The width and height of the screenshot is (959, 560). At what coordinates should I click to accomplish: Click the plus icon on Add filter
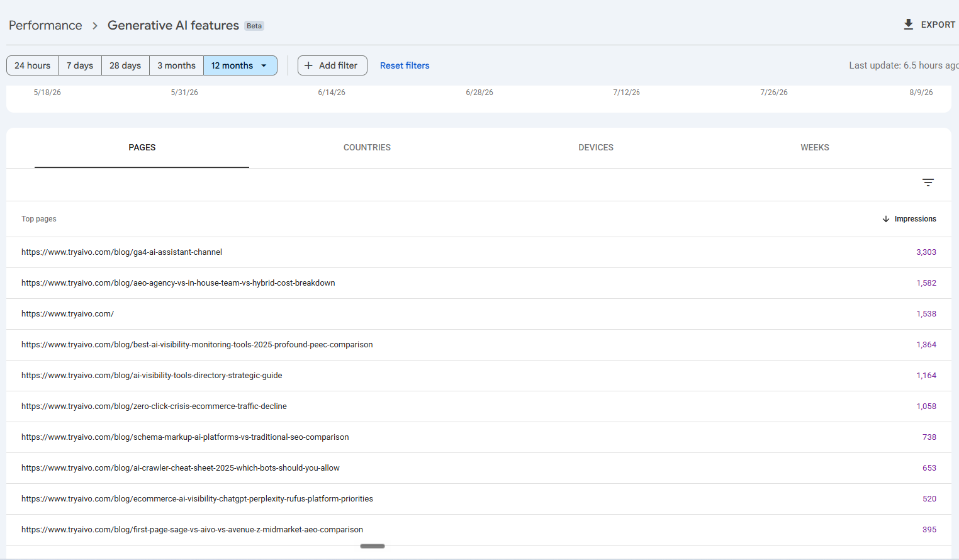(308, 65)
